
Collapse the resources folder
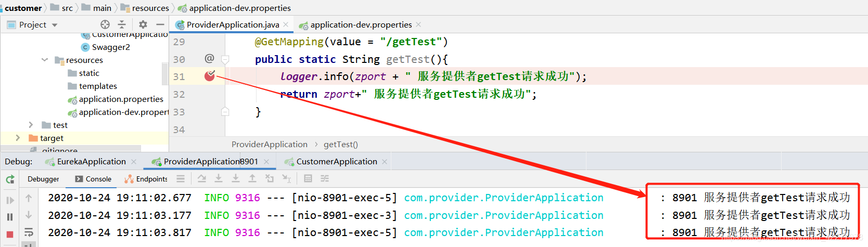pos(45,60)
